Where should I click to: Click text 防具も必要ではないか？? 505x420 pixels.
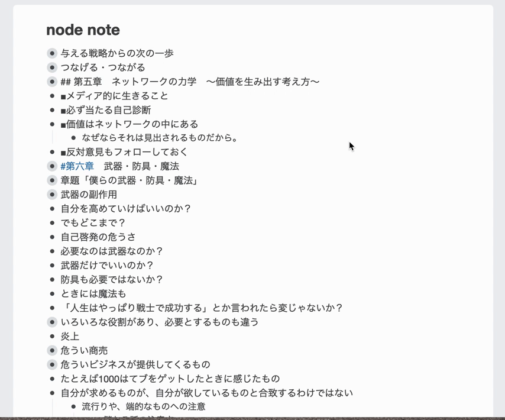[x=112, y=280]
